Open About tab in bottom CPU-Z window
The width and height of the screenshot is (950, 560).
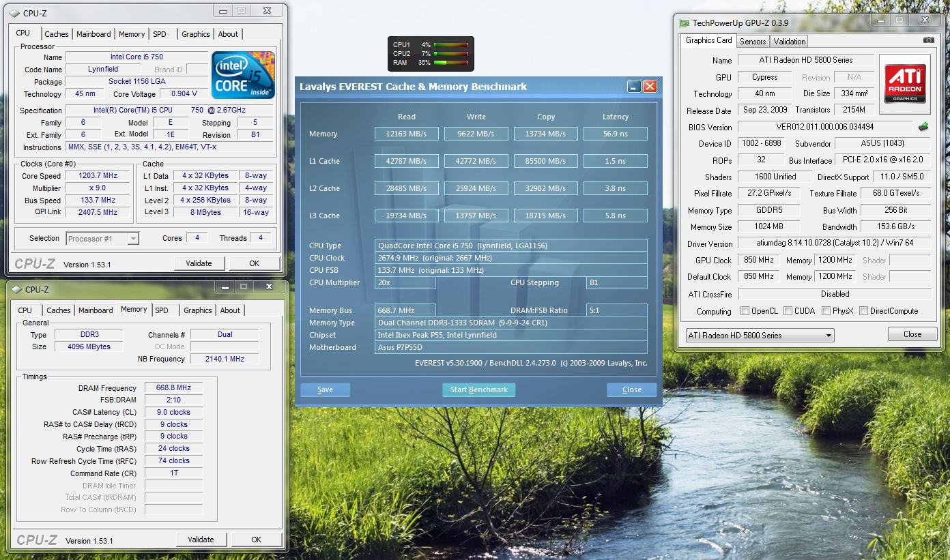pyautogui.click(x=230, y=310)
